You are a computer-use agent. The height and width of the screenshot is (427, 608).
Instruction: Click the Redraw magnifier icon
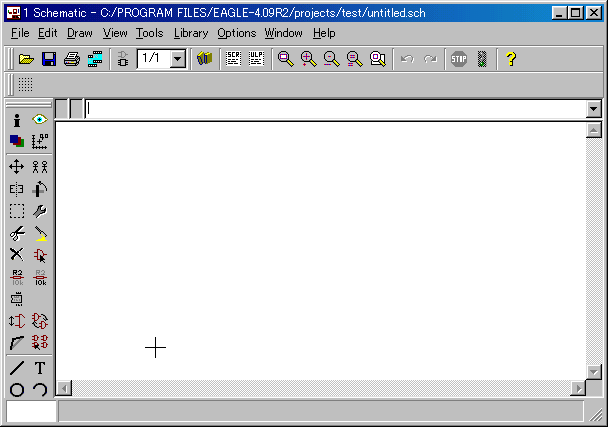(x=354, y=59)
